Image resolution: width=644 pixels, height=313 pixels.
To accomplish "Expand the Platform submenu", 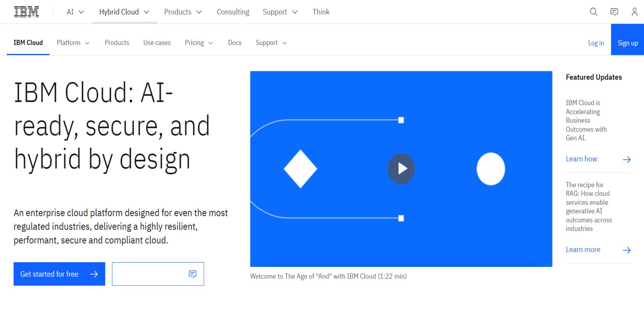I will pyautogui.click(x=73, y=43).
